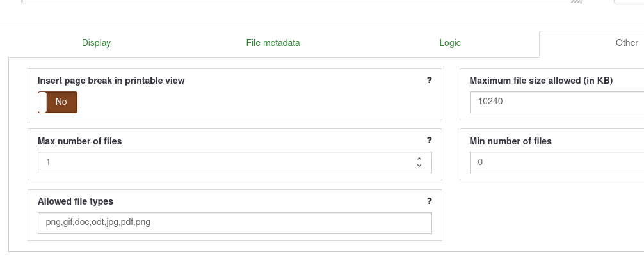Click the Min number of files field

tap(556, 162)
